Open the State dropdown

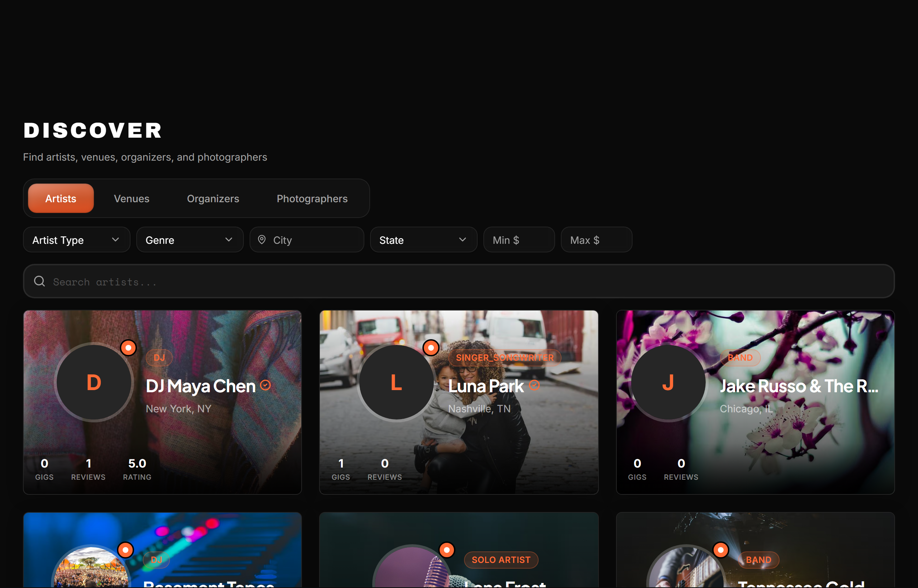click(x=423, y=240)
